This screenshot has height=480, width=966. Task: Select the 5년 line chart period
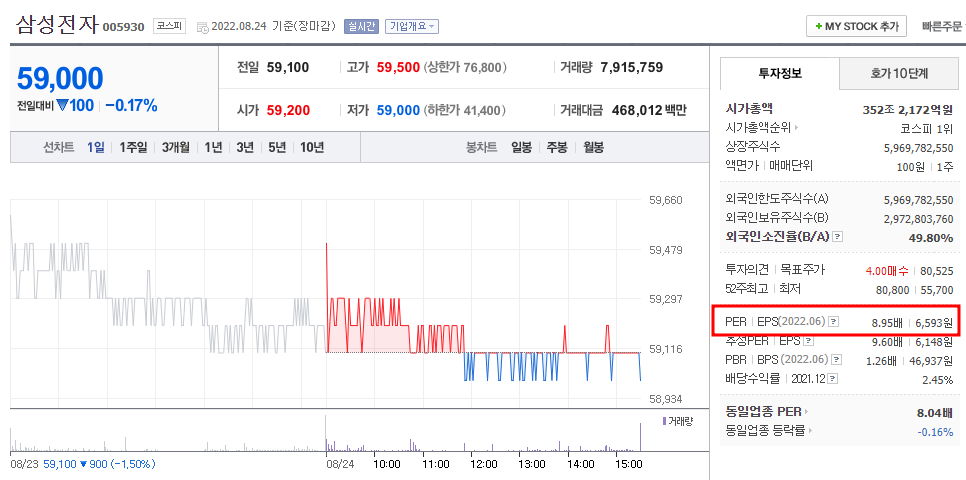[x=277, y=147]
